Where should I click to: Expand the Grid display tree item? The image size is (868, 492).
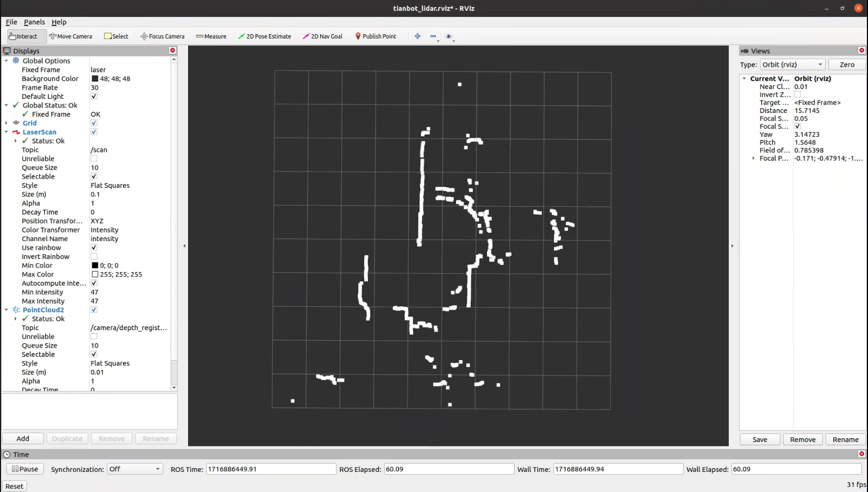7,123
